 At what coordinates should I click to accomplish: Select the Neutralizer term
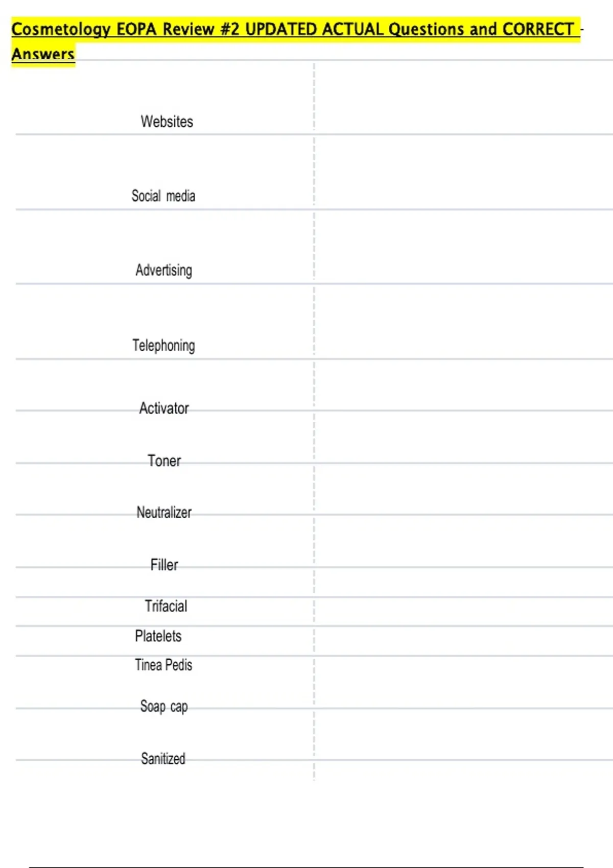click(x=164, y=512)
